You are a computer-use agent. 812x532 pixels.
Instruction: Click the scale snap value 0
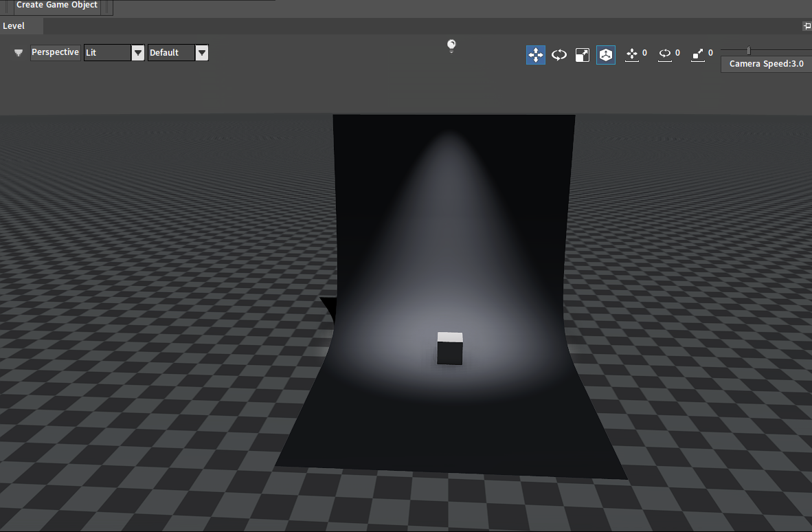[710, 53]
